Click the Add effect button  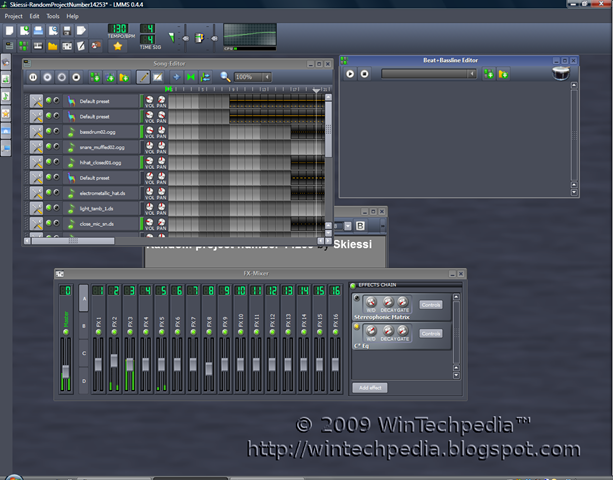tap(370, 388)
